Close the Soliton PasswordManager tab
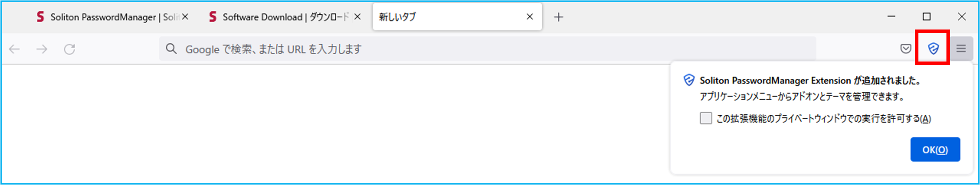Image resolution: width=980 pixels, height=185 pixels. (x=185, y=16)
